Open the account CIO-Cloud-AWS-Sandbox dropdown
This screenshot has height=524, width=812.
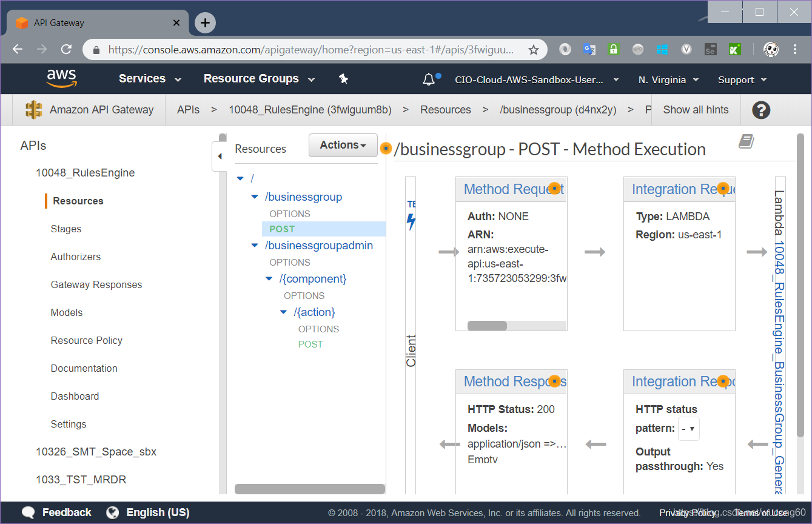click(x=537, y=79)
